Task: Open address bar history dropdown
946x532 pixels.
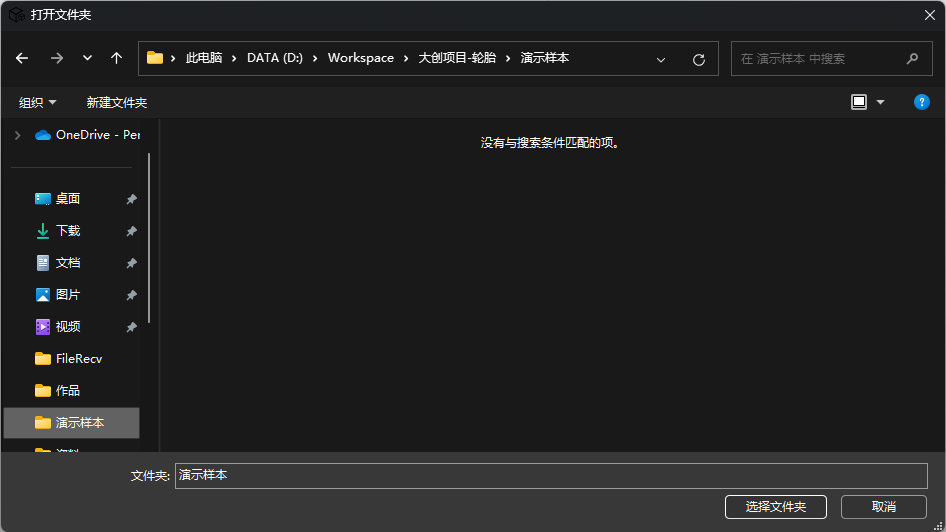Action: coord(661,60)
